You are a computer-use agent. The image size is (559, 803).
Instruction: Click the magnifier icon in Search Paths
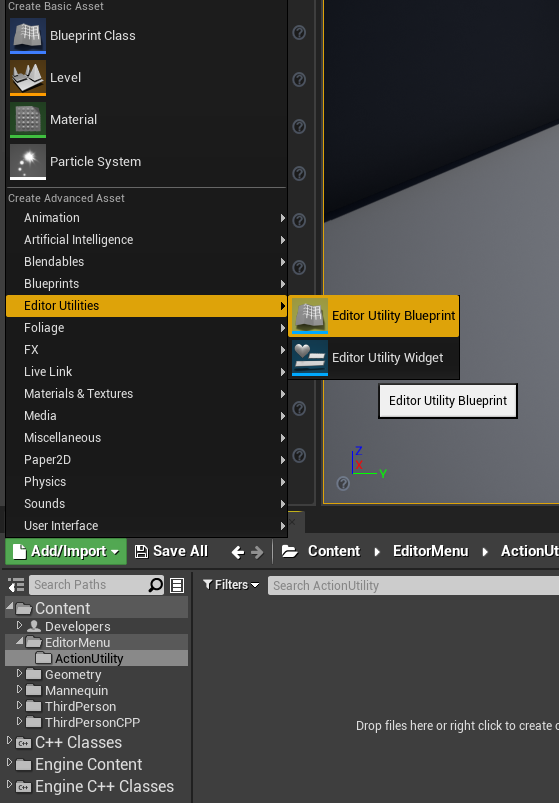[156, 585]
